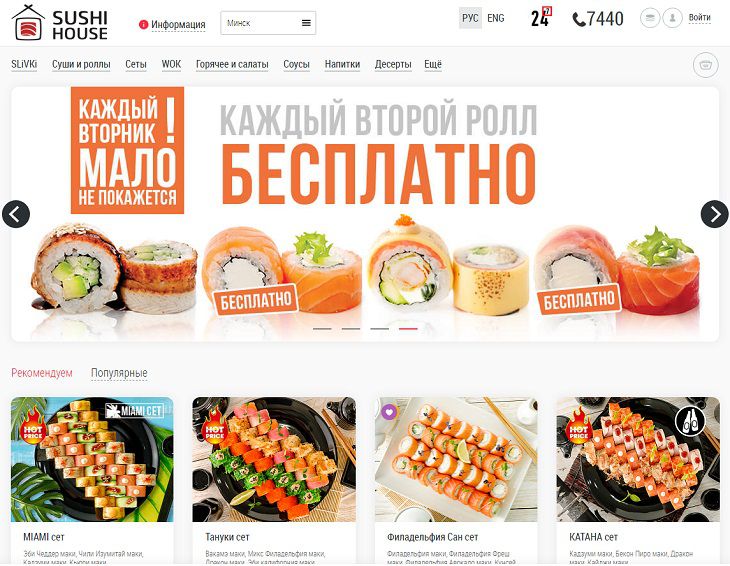Click the card icon beside profile
This screenshot has height=566, width=730.
tap(650, 18)
